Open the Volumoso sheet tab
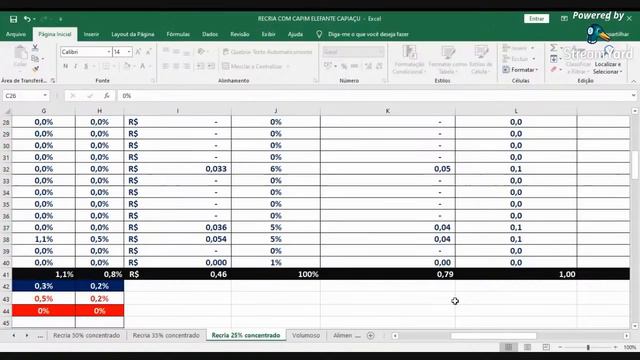This screenshot has width=640, height=360. click(306, 336)
